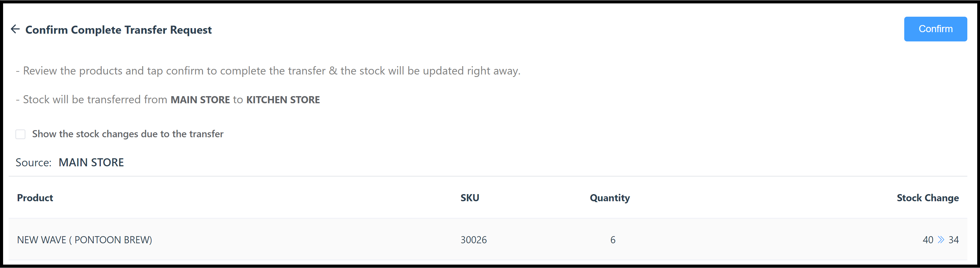980x268 pixels.
Task: Click the bold MAIN STORE text in instructions
Action: [x=200, y=100]
